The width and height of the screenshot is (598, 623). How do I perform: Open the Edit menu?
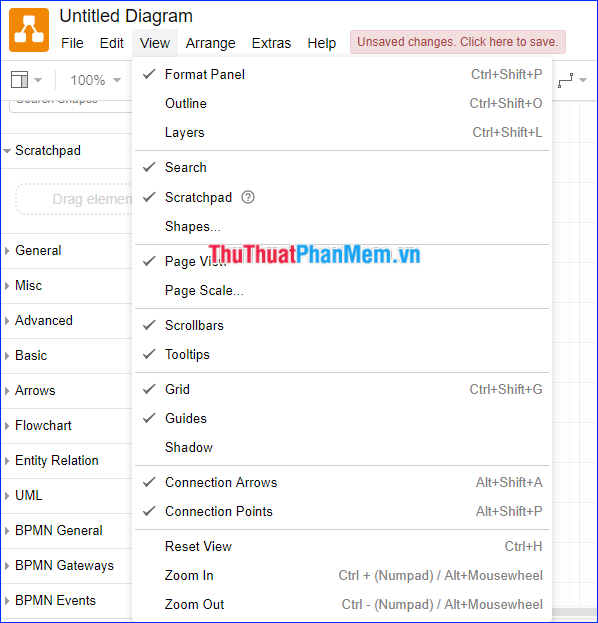click(x=112, y=43)
